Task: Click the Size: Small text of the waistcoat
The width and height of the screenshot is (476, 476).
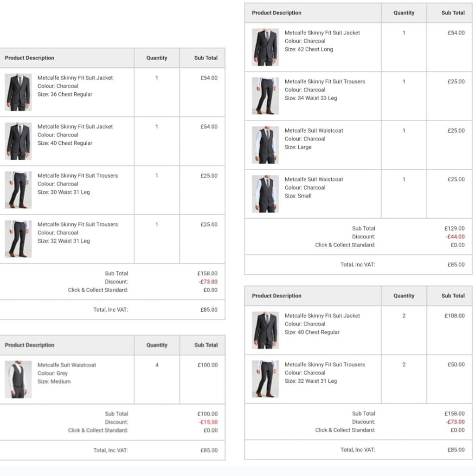Action: 298,196
